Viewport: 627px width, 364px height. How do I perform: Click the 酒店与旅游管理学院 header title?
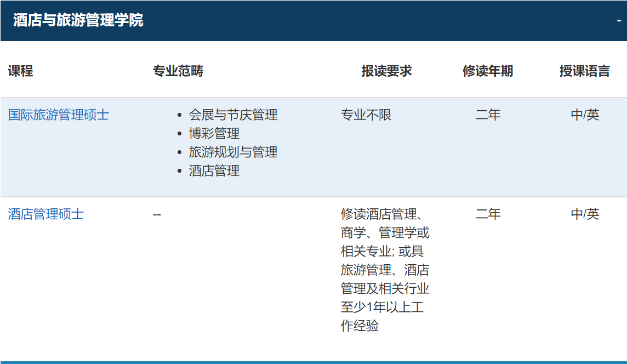coord(78,21)
